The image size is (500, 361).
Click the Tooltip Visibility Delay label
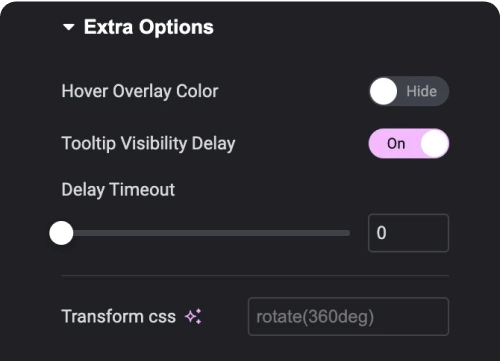pos(148,144)
